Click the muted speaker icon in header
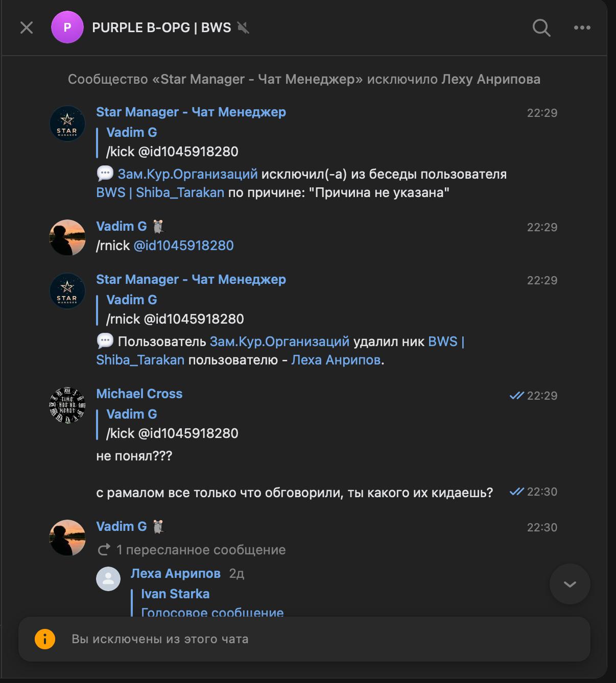The height and width of the screenshot is (683, 616). [x=243, y=28]
